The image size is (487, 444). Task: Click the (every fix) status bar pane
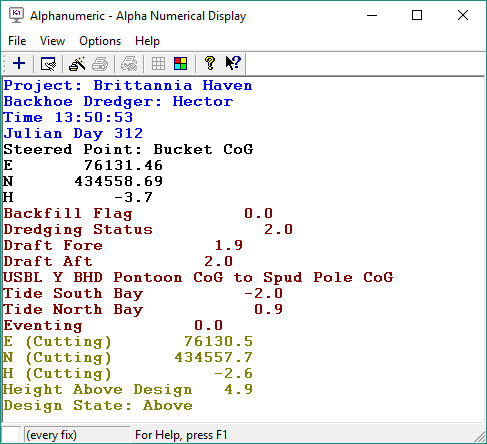click(77, 435)
